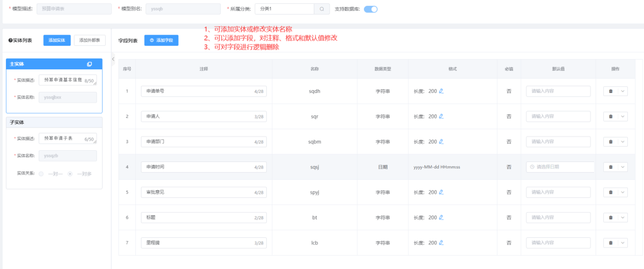Select the 主实体 panel header

[x=54, y=64]
